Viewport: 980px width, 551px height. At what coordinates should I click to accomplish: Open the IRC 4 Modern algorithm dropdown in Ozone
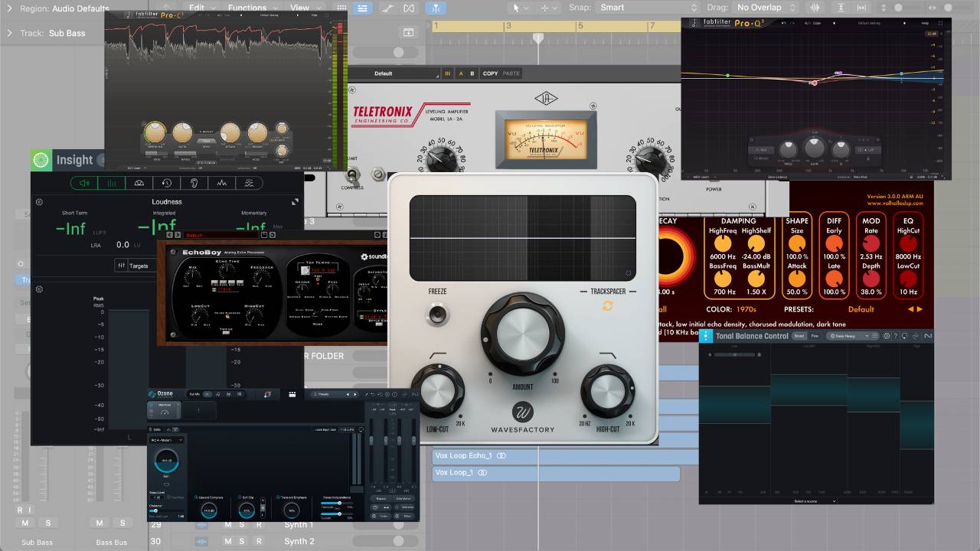166,440
